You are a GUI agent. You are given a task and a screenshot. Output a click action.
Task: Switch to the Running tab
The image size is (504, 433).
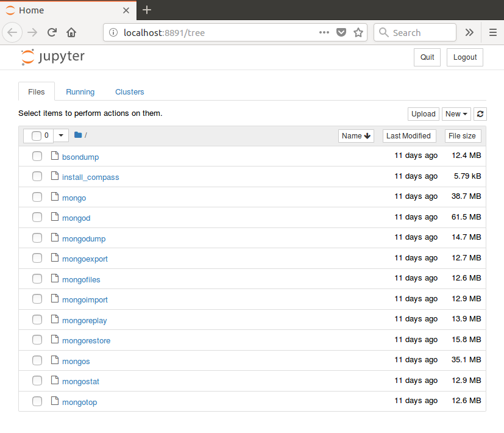coord(80,91)
